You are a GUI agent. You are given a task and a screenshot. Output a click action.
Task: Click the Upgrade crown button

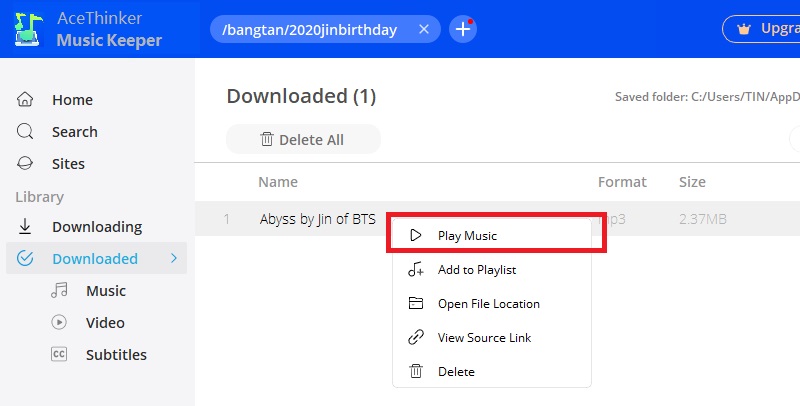pyautogui.click(x=765, y=29)
